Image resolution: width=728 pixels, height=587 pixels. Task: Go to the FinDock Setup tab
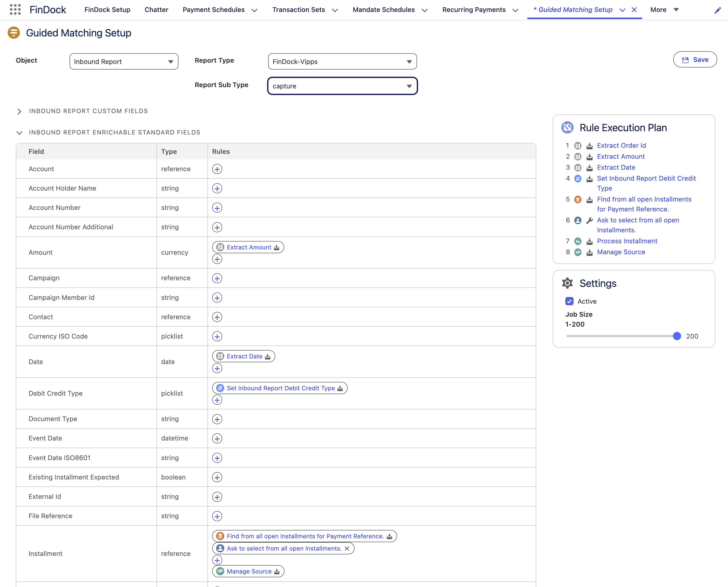(107, 10)
